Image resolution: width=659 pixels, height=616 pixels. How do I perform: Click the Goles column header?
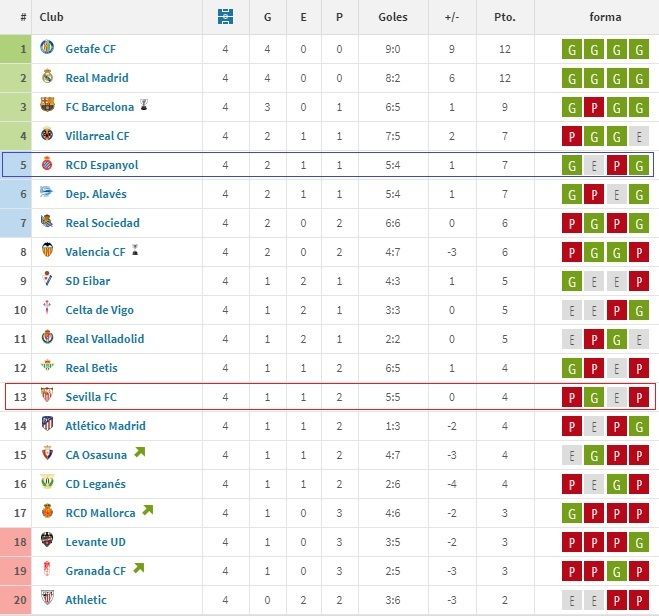click(393, 17)
